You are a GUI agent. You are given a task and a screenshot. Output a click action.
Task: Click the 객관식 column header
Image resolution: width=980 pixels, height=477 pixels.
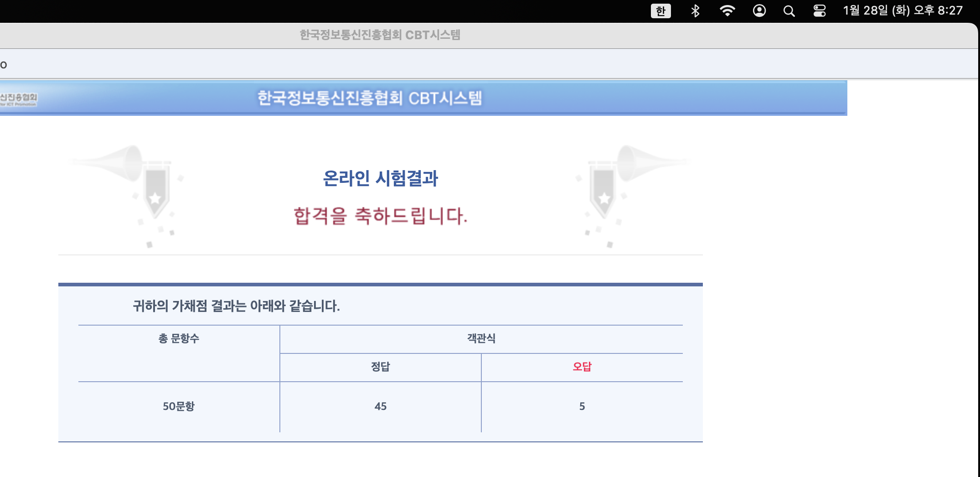481,338
